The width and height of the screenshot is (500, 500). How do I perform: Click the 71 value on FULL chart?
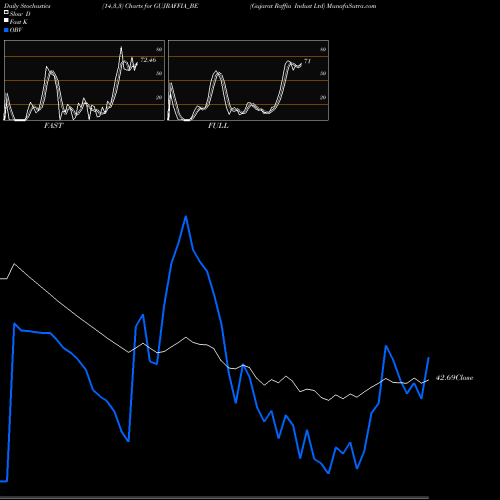pos(307,61)
